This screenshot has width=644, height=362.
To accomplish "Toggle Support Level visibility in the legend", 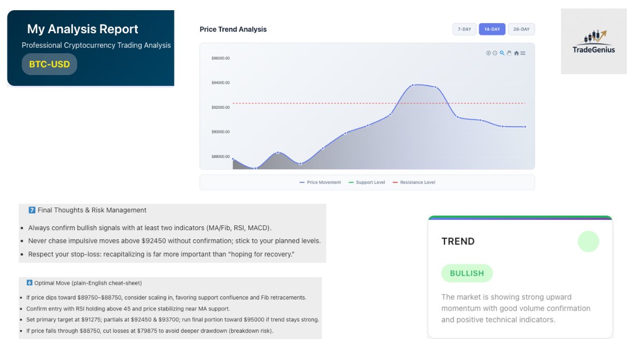I will [367, 182].
